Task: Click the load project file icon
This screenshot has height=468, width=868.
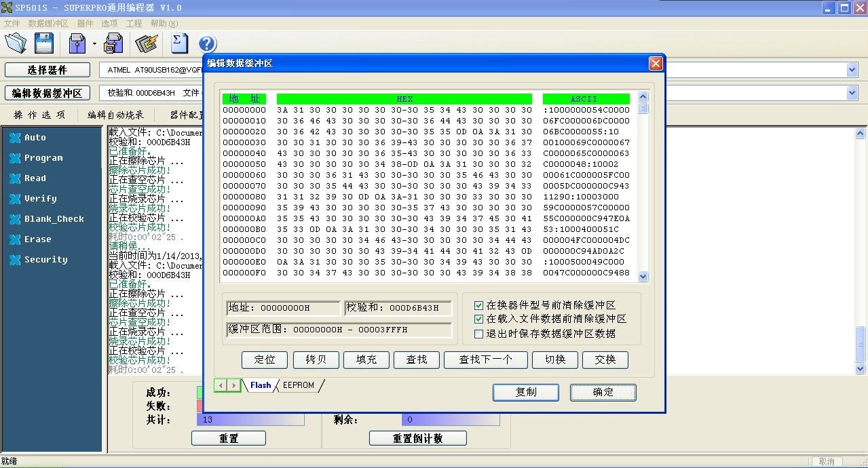Action: point(77,43)
